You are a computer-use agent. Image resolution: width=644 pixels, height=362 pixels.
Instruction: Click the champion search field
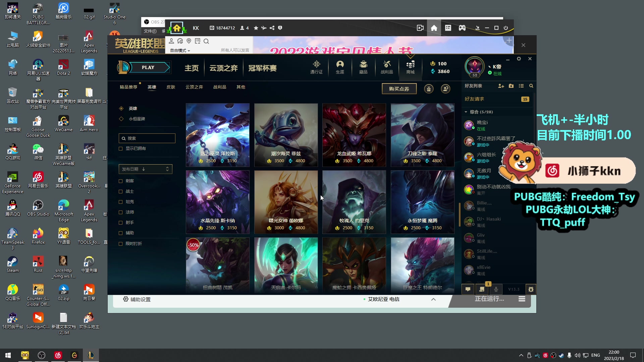(147, 138)
